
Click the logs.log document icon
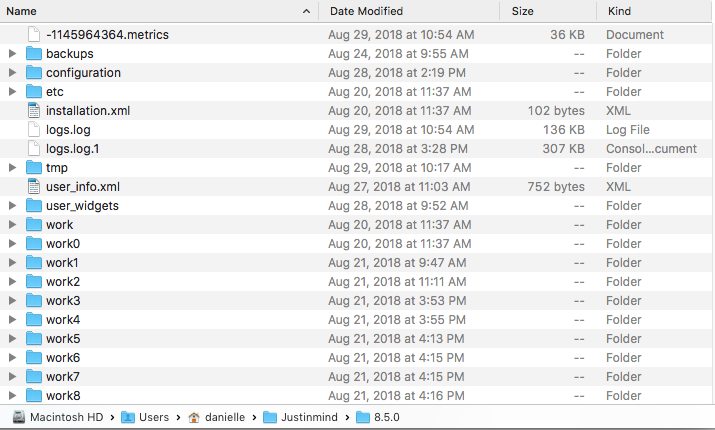33,130
